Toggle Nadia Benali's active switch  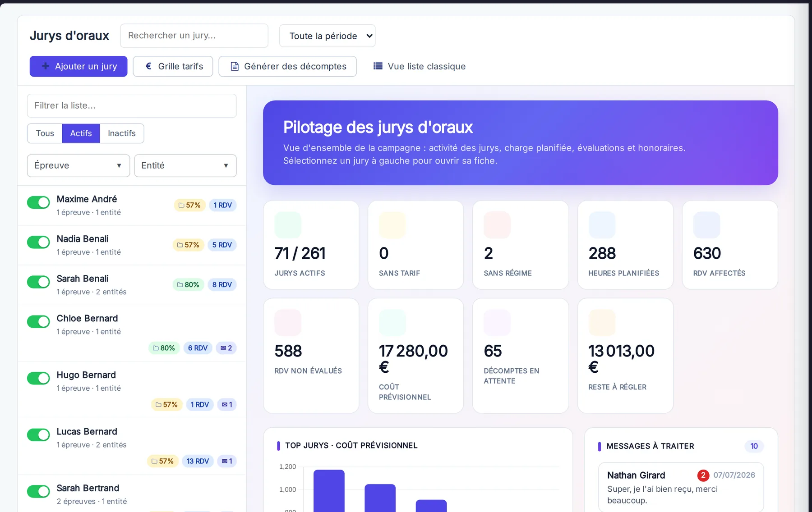coord(38,242)
